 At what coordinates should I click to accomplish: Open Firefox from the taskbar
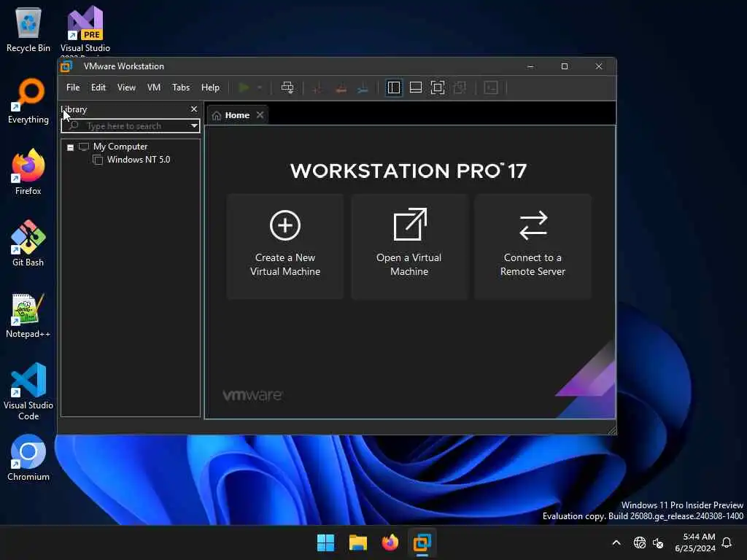[390, 542]
